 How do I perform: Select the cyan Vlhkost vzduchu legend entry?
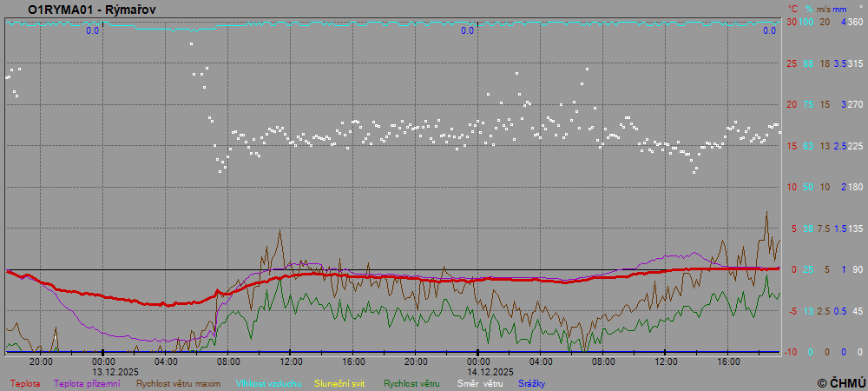pyautogui.click(x=268, y=382)
